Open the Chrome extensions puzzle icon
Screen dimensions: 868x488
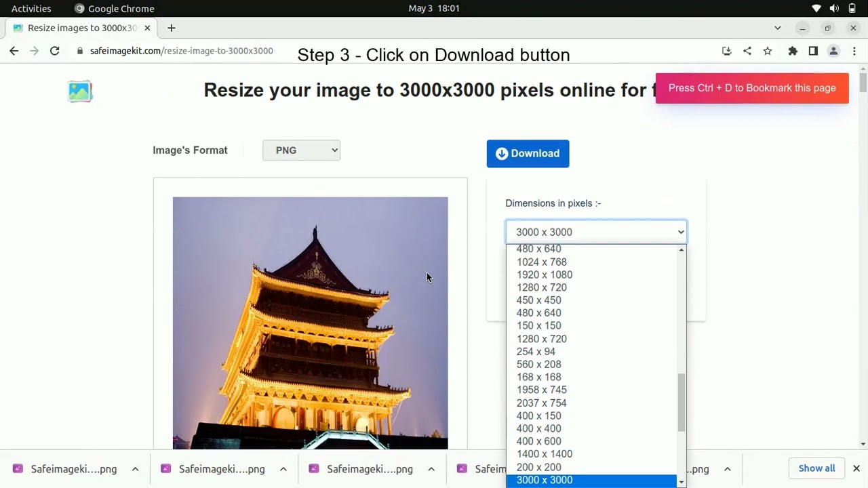click(x=793, y=51)
